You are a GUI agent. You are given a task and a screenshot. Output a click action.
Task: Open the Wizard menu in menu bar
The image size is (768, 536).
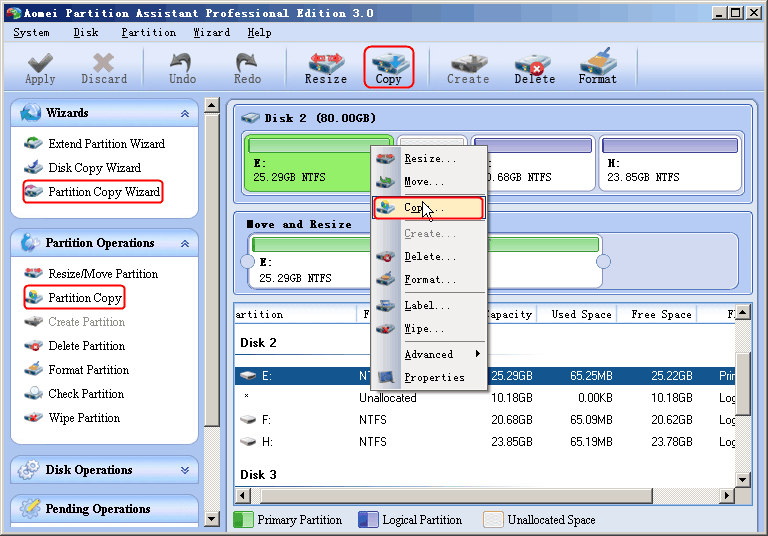tap(211, 32)
